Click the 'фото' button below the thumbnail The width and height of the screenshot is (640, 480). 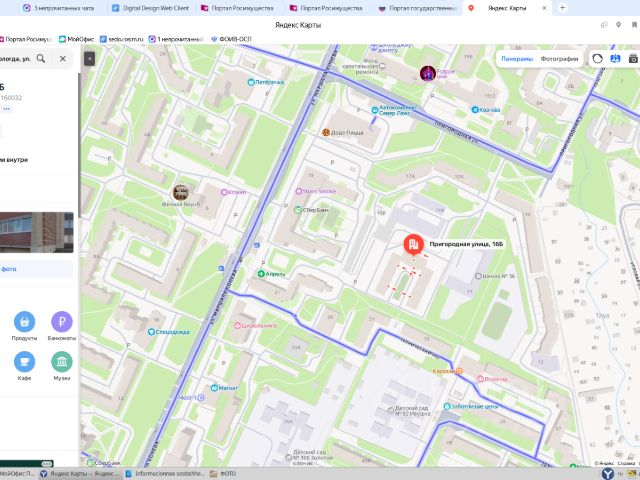(x=36, y=269)
